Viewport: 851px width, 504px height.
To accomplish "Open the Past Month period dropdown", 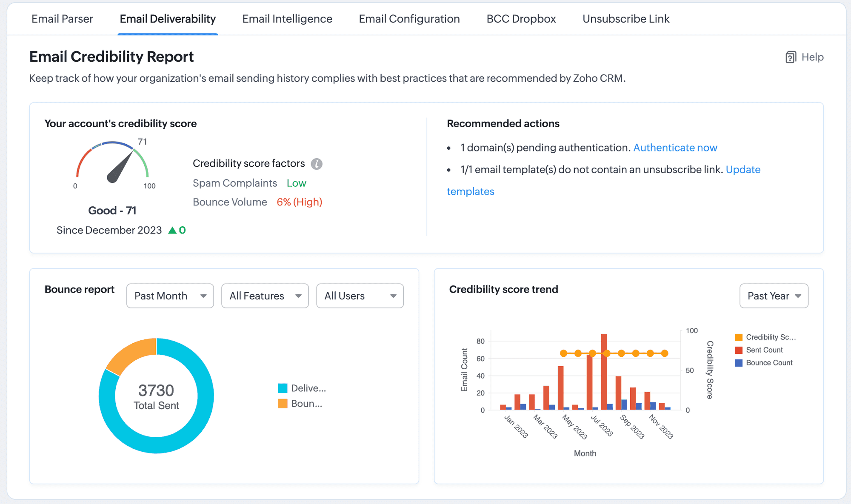I will (x=170, y=296).
